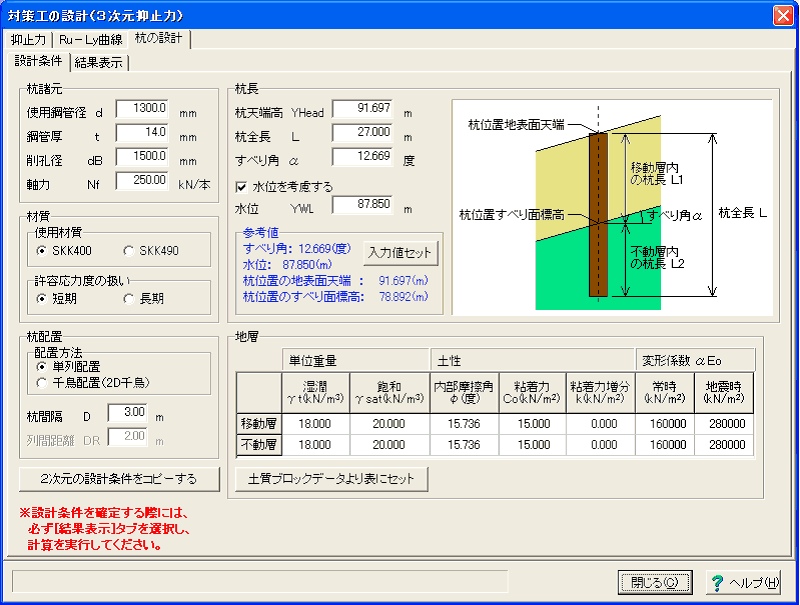800x605 pixels.
Task: Click the 鋼管厚 t input field
Action: coord(142,132)
